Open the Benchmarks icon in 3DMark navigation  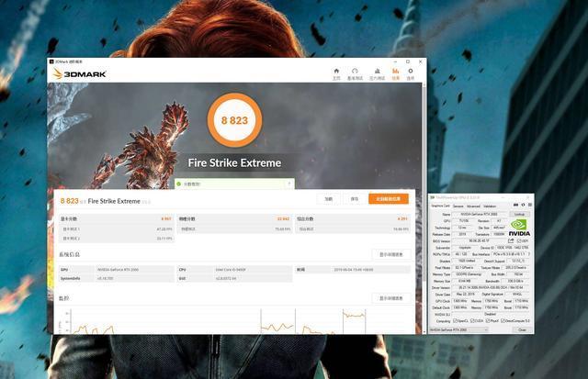pos(355,71)
